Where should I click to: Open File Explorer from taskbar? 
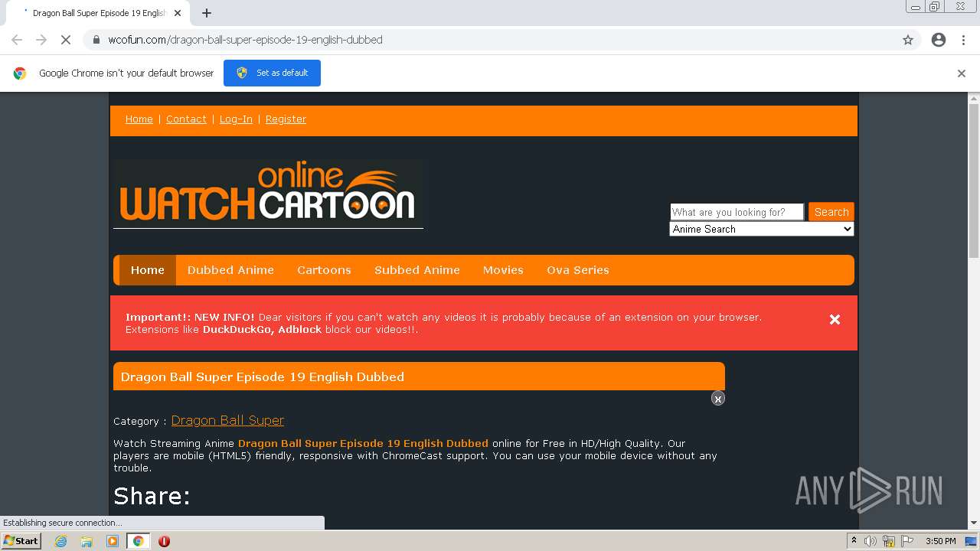point(87,541)
